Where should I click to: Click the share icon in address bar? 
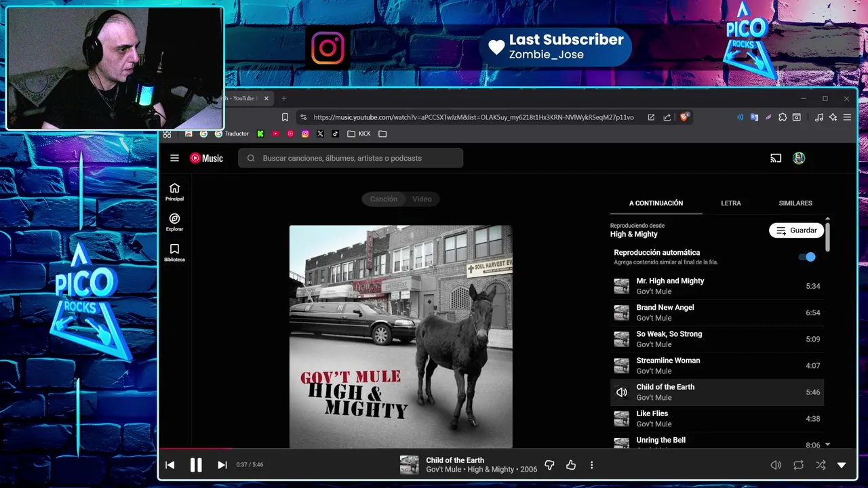click(667, 117)
